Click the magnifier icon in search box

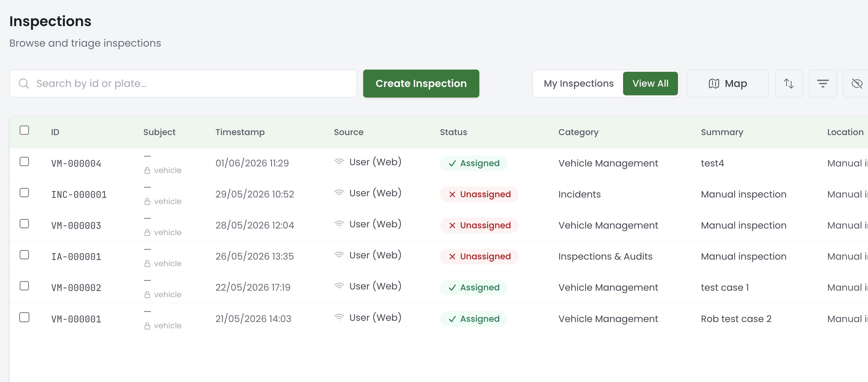coord(24,84)
